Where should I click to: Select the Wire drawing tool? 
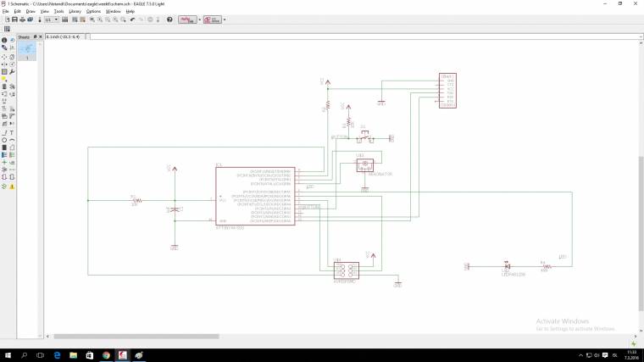point(4,133)
